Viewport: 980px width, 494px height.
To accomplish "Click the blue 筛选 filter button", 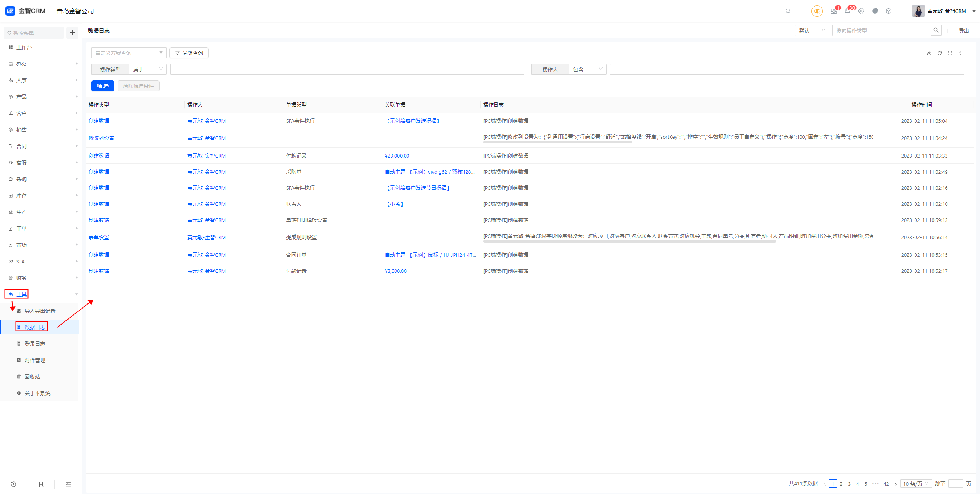I will (103, 86).
